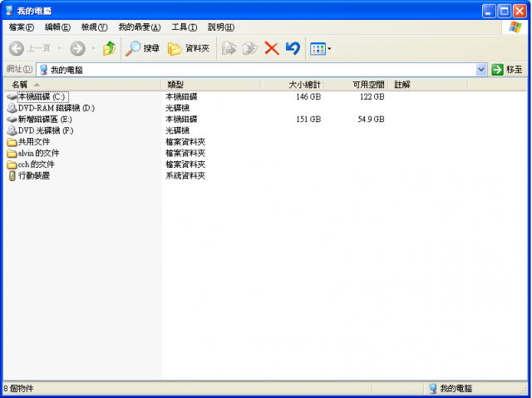The width and height of the screenshot is (532, 398).
Task: Click the Forward arrow button
Action: click(x=77, y=48)
